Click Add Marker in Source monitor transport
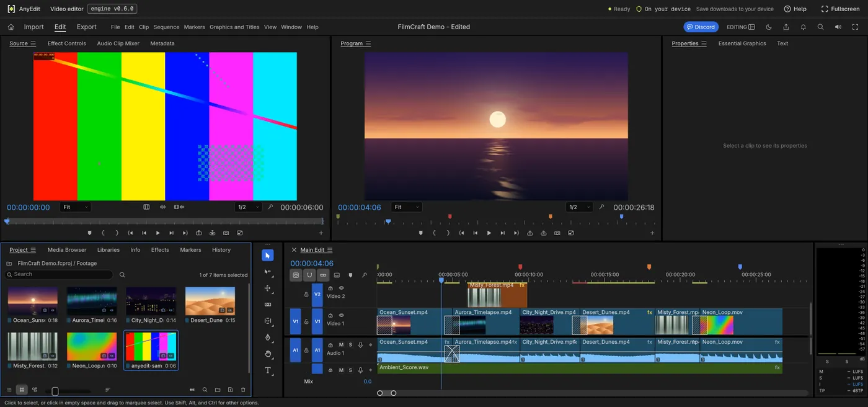Viewport: 868px width, 407px height. [89, 233]
